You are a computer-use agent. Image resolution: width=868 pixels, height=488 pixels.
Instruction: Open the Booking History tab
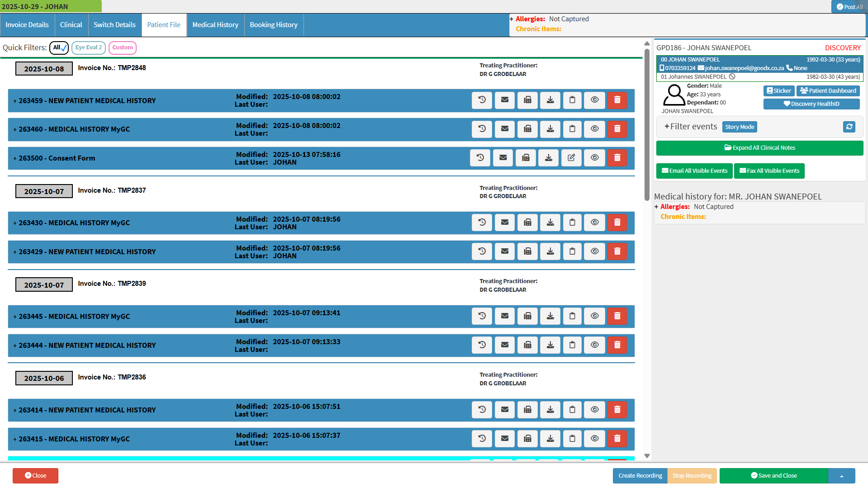click(274, 25)
